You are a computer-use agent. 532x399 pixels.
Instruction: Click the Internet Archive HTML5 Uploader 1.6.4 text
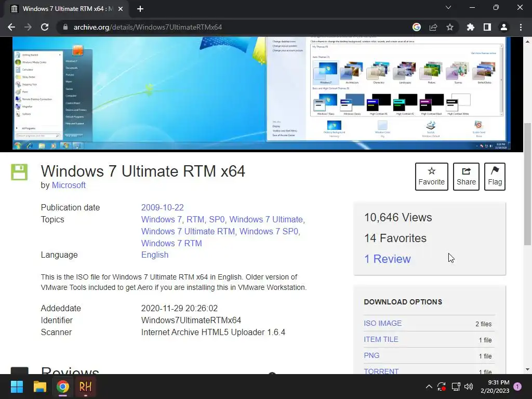(x=213, y=332)
